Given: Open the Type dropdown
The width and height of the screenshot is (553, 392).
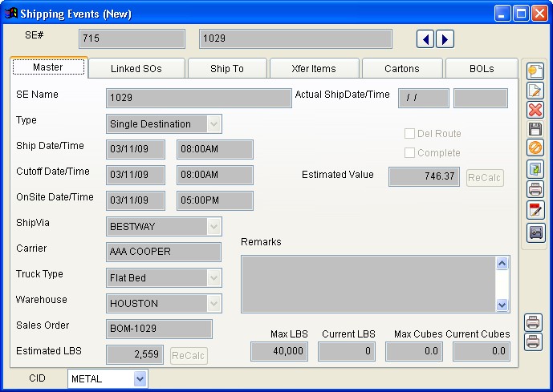Looking at the screenshot, I should (x=213, y=124).
